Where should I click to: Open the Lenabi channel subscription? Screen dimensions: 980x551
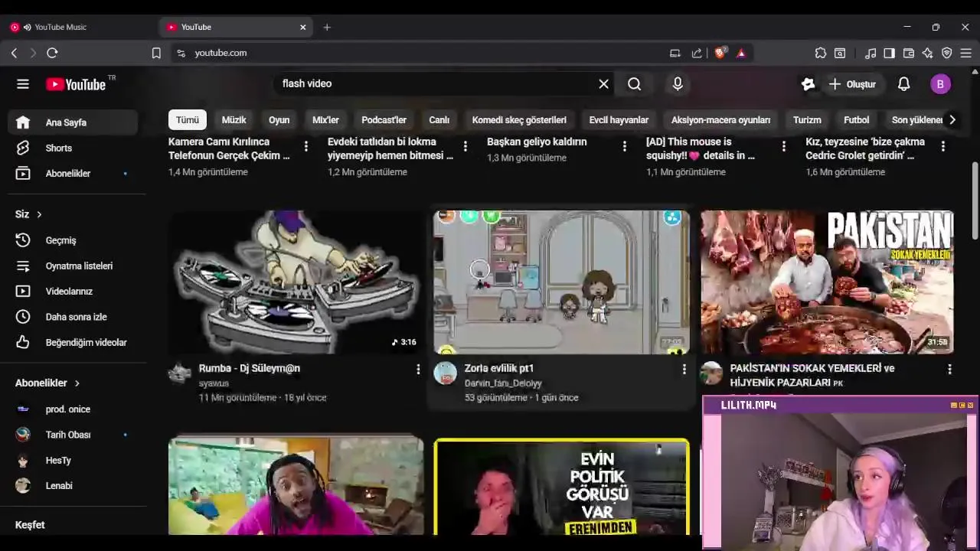pos(73,485)
